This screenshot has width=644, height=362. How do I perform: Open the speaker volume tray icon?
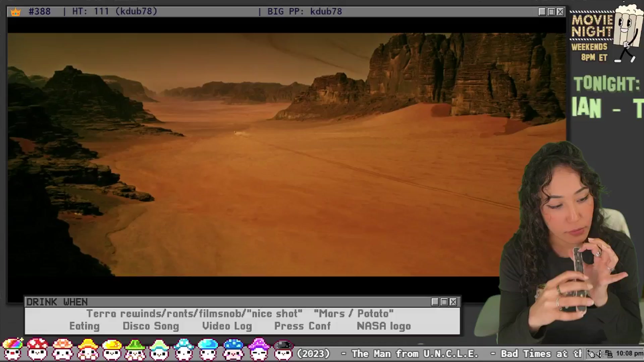coord(600,354)
